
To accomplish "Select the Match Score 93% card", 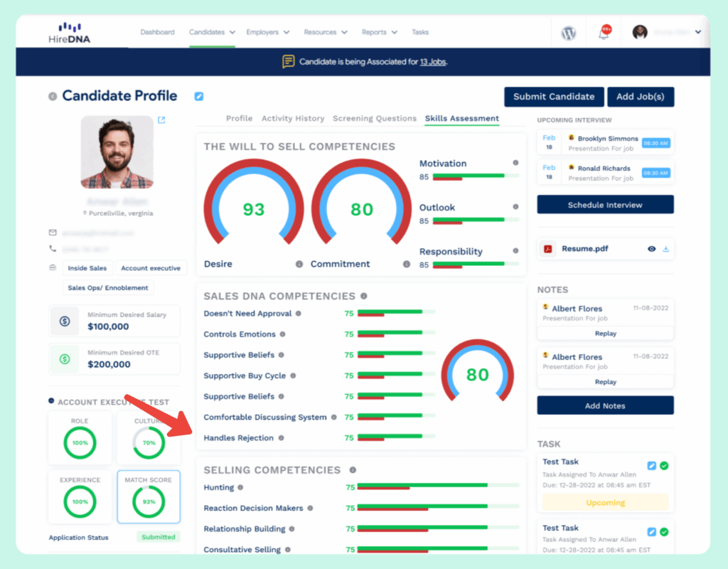I will [149, 496].
